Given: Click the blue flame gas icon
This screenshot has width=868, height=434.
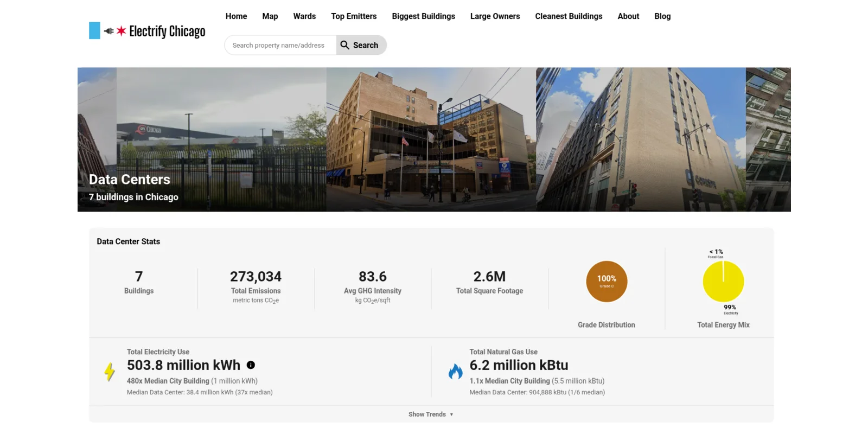Looking at the screenshot, I should pos(455,372).
